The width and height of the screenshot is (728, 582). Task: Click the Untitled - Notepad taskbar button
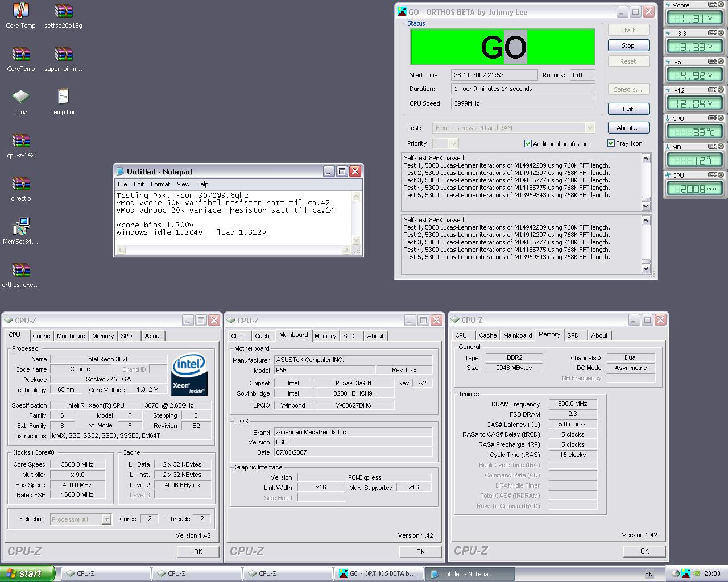click(470, 574)
